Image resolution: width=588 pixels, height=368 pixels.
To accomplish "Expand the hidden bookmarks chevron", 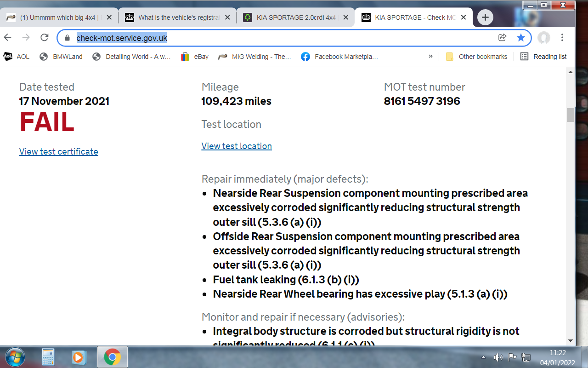I will 430,56.
